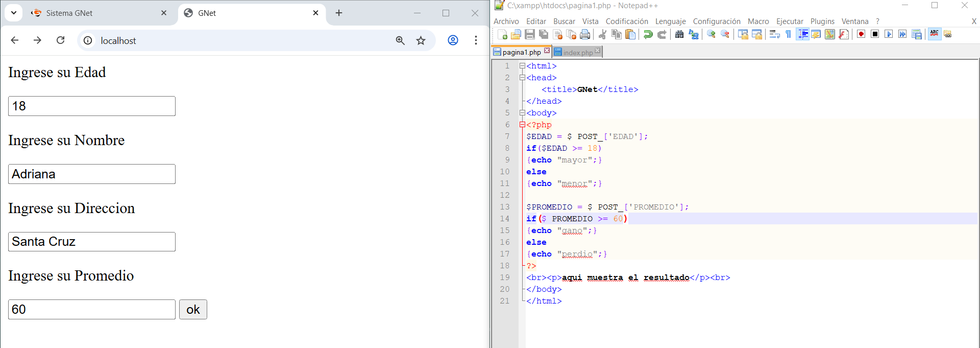Reload the localhost page
Viewport: 980px width, 348px height.
[60, 40]
